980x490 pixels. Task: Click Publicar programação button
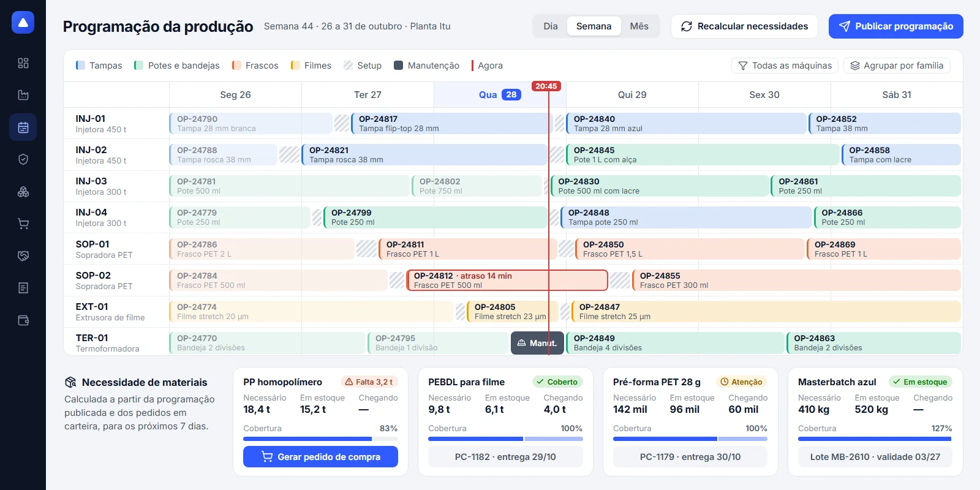point(895,26)
